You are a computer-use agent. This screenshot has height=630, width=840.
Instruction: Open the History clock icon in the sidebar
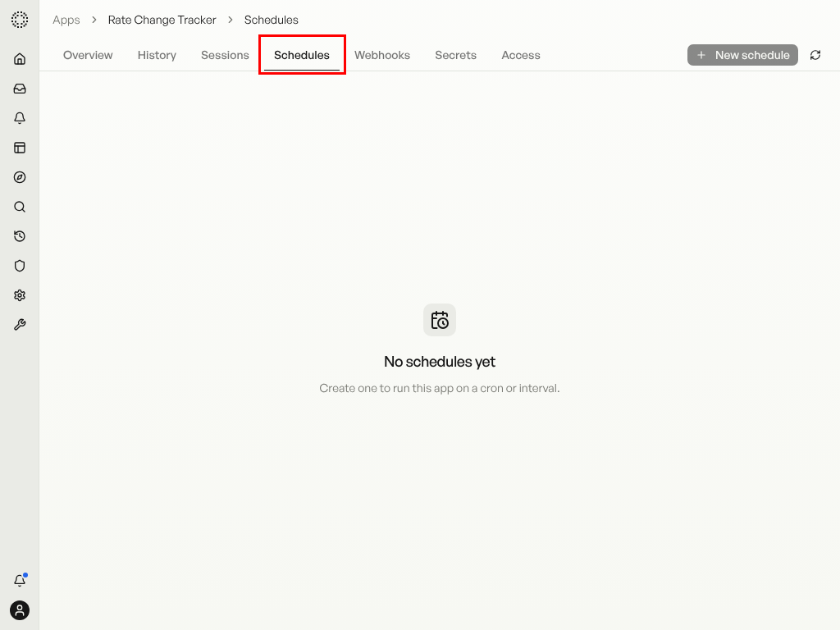pyautogui.click(x=20, y=236)
